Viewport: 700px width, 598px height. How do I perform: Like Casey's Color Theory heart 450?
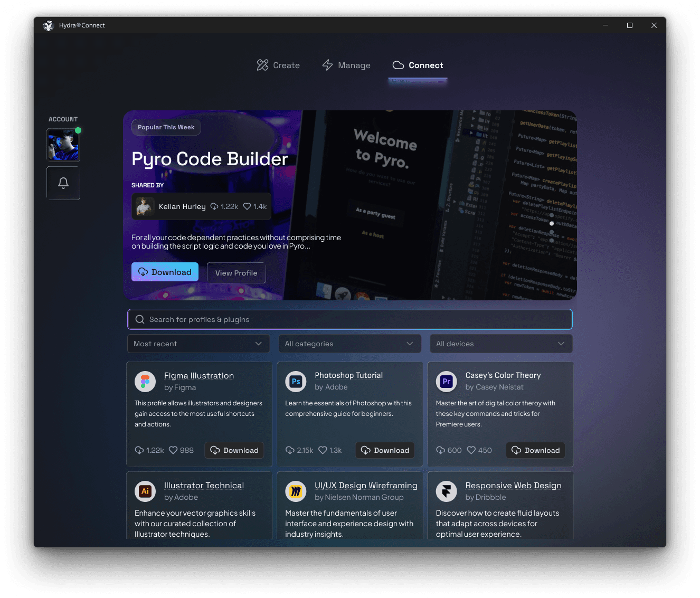pos(471,450)
